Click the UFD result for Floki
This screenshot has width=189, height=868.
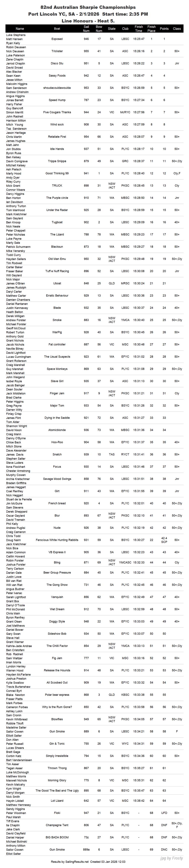[x=164, y=813]
